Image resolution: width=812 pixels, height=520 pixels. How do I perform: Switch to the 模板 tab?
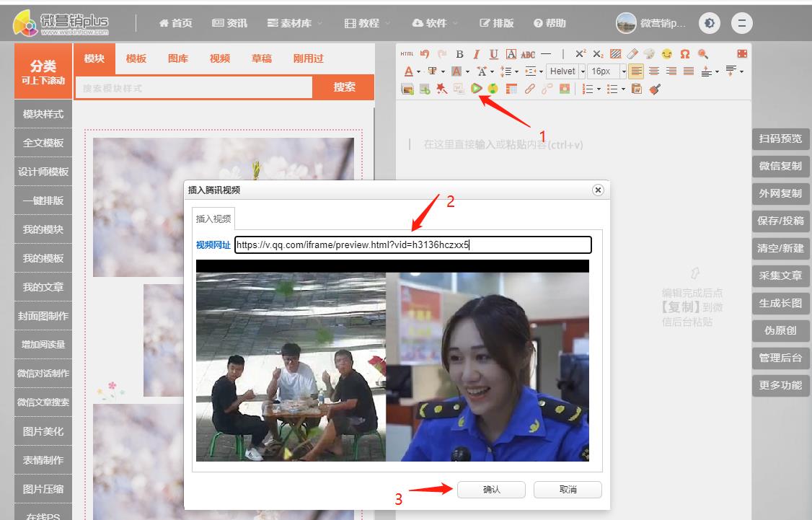(x=136, y=58)
